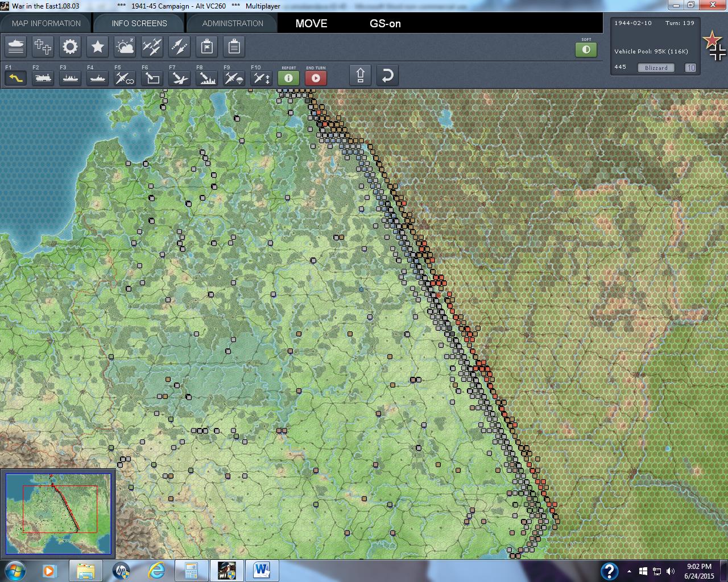Select F8 bomb city mode

click(x=207, y=77)
